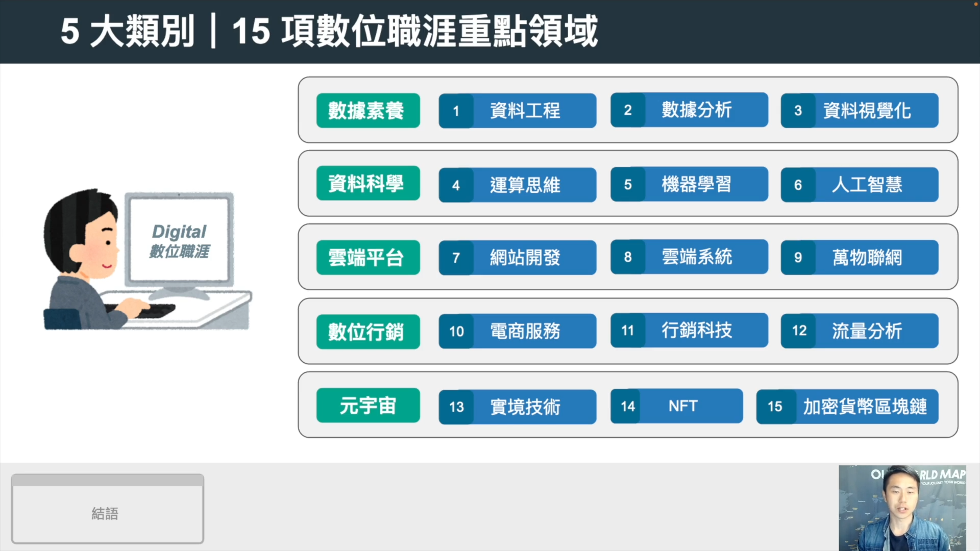Click the Digital 數位職涯 monitor text

179,241
